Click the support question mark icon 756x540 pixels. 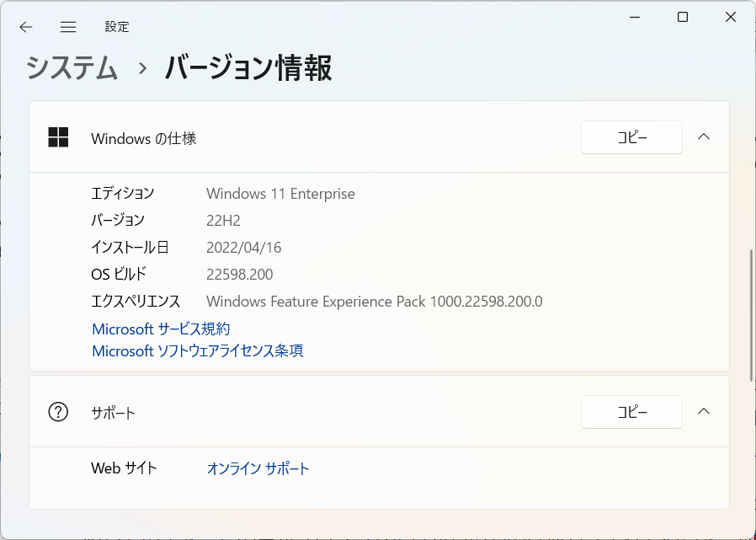pos(58,412)
